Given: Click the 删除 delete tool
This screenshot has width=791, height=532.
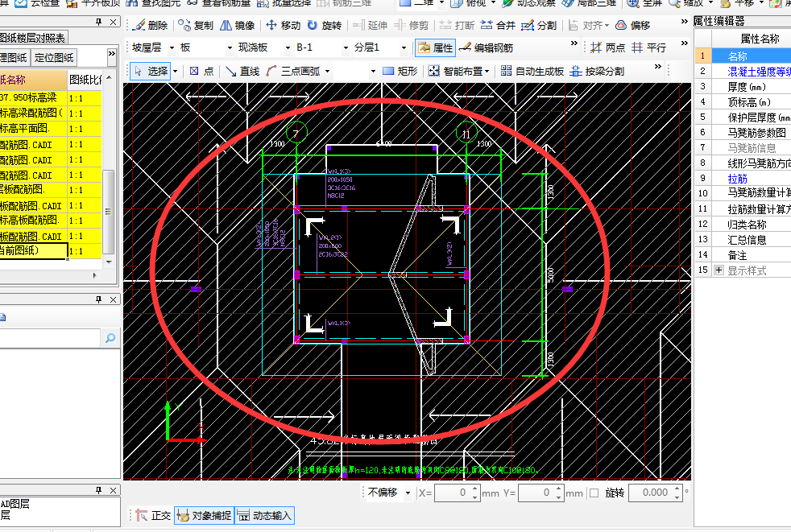Looking at the screenshot, I should click(x=150, y=25).
